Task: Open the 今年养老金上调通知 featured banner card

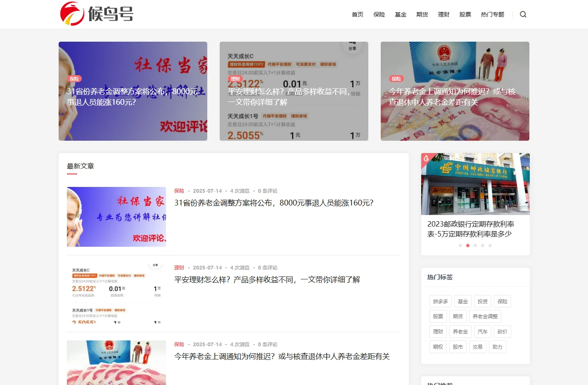Action: (x=455, y=91)
